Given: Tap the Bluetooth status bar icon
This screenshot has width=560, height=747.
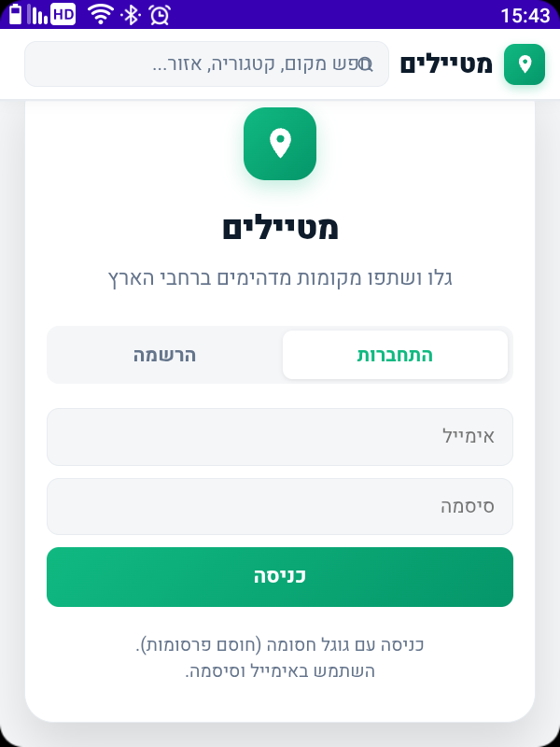Looking at the screenshot, I should (x=129, y=13).
